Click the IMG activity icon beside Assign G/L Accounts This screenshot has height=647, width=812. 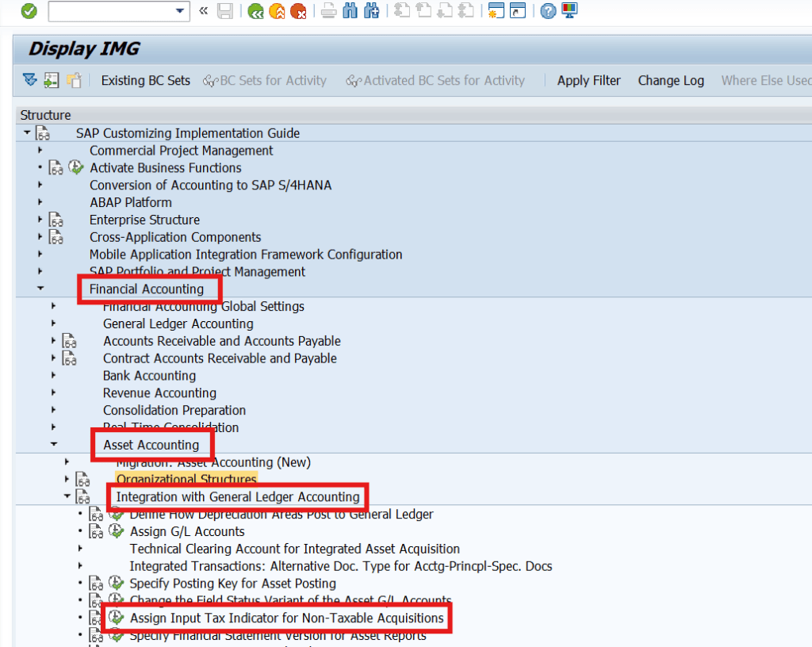click(x=115, y=530)
